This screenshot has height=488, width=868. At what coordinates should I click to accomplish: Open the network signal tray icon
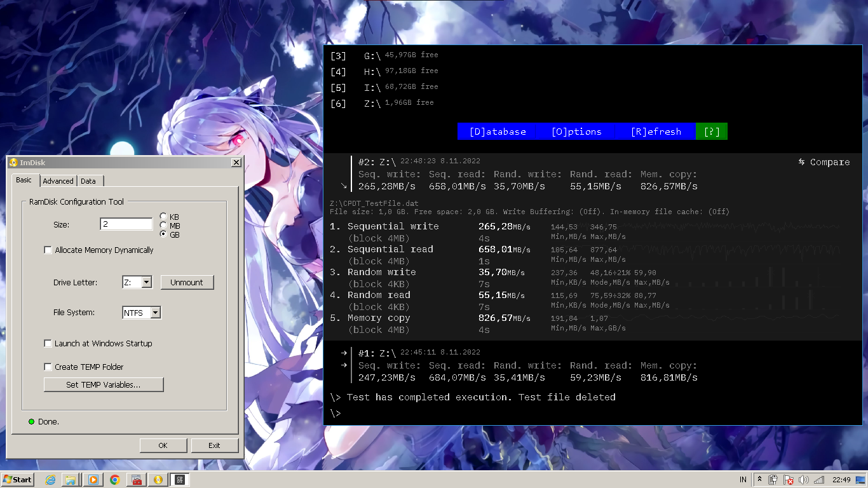point(819,480)
